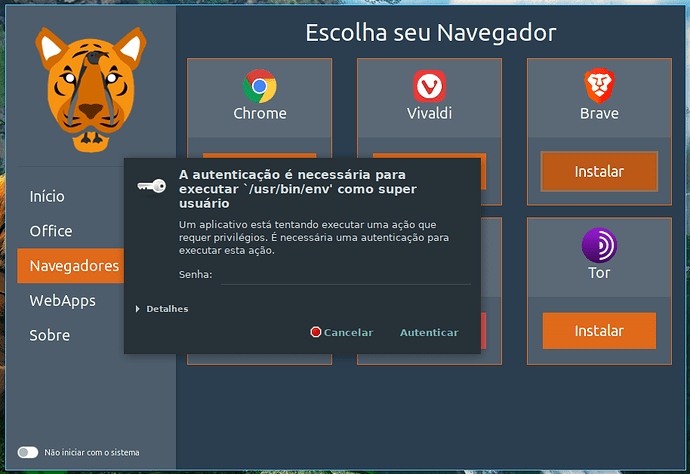Click the Vivaldi label text
Viewport: 690px width, 474px height.
tap(429, 114)
